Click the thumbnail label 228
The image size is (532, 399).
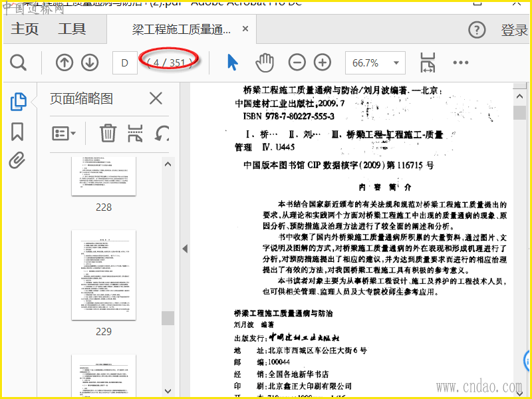[104, 207]
